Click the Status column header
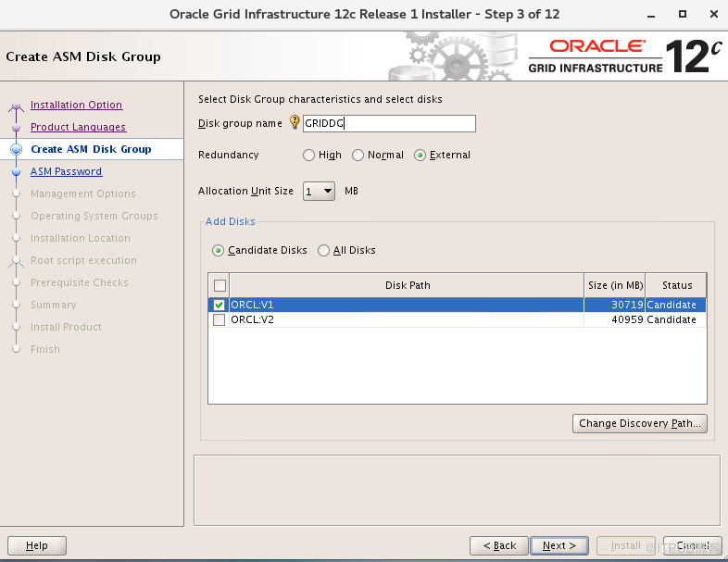Viewport: 728px width, 562px height. point(676,285)
